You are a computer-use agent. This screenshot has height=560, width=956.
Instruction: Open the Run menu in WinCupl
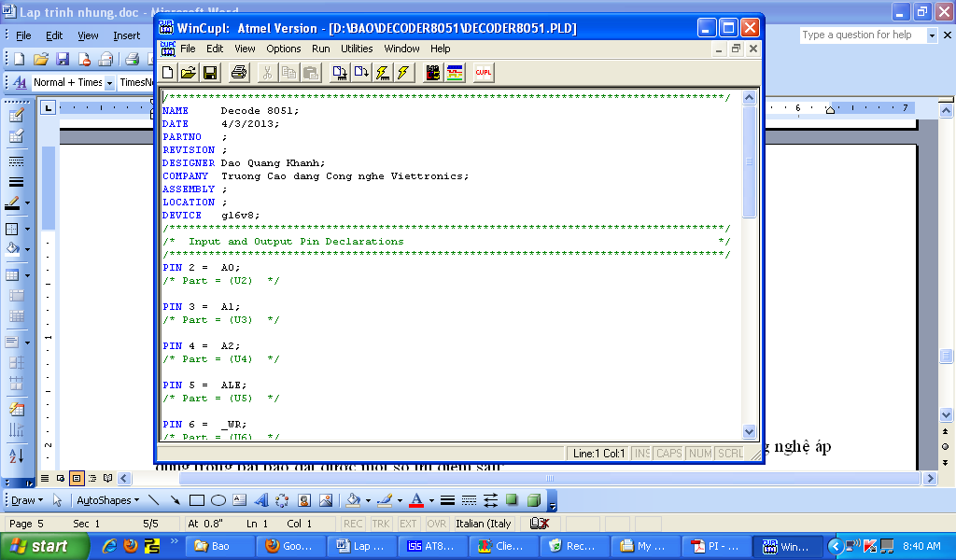[321, 49]
